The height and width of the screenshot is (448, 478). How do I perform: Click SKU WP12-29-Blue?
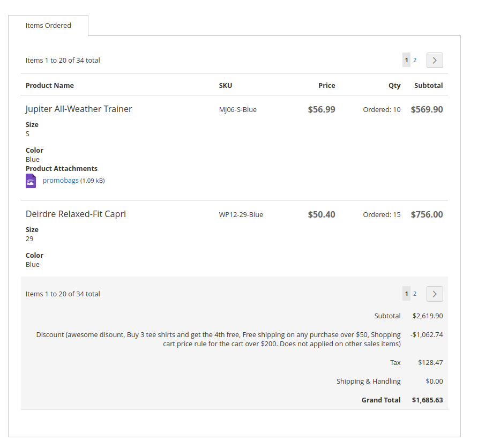pyautogui.click(x=241, y=214)
